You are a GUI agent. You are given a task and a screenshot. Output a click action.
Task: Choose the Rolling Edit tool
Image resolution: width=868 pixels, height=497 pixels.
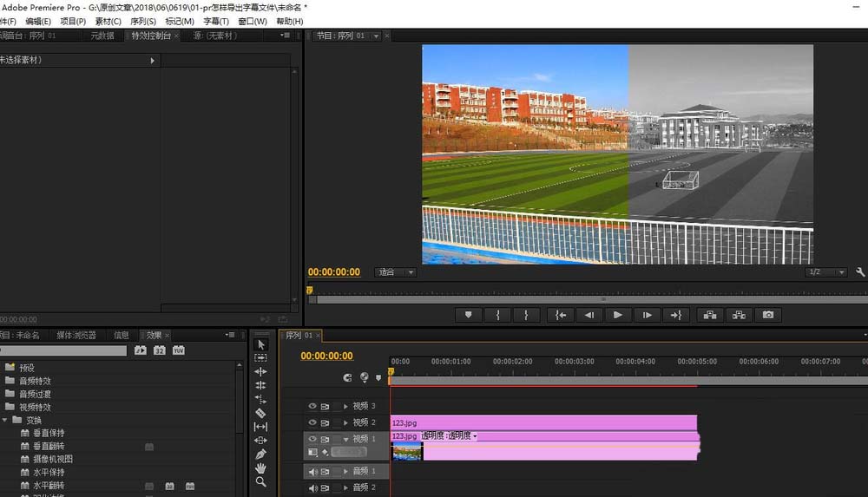[260, 385]
